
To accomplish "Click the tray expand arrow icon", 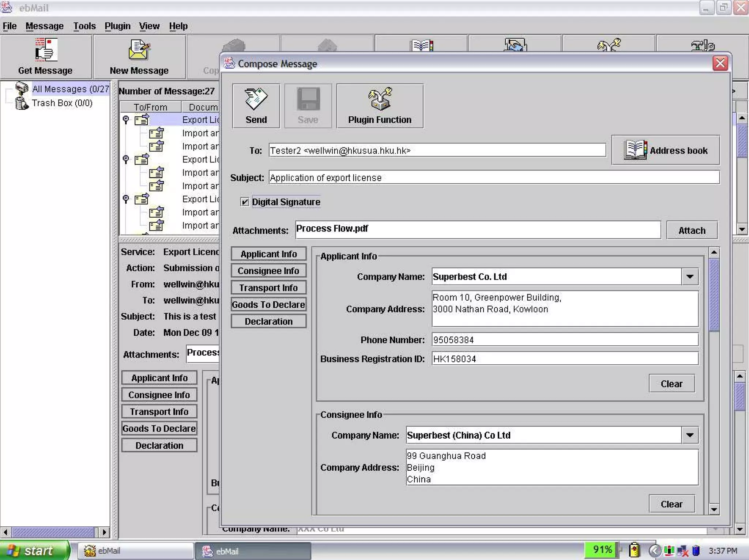I will click(655, 550).
